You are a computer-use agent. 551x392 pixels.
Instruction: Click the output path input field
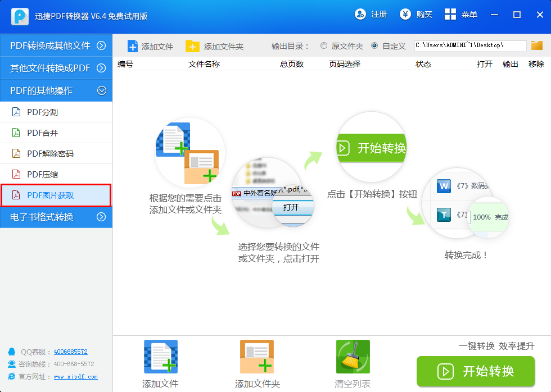470,45
